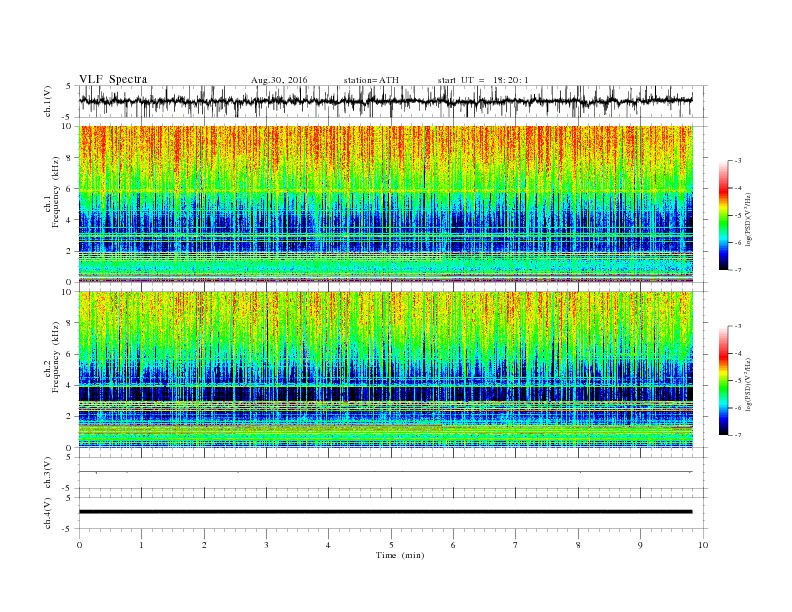Select the "start UT = 18:20:1" text

tap(483, 80)
